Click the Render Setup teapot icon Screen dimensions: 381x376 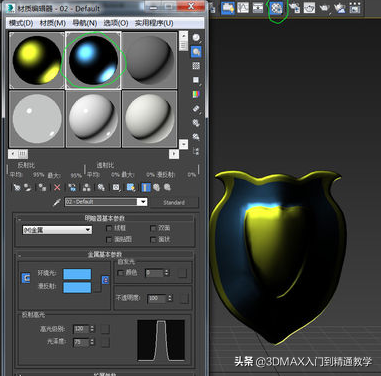(294, 8)
